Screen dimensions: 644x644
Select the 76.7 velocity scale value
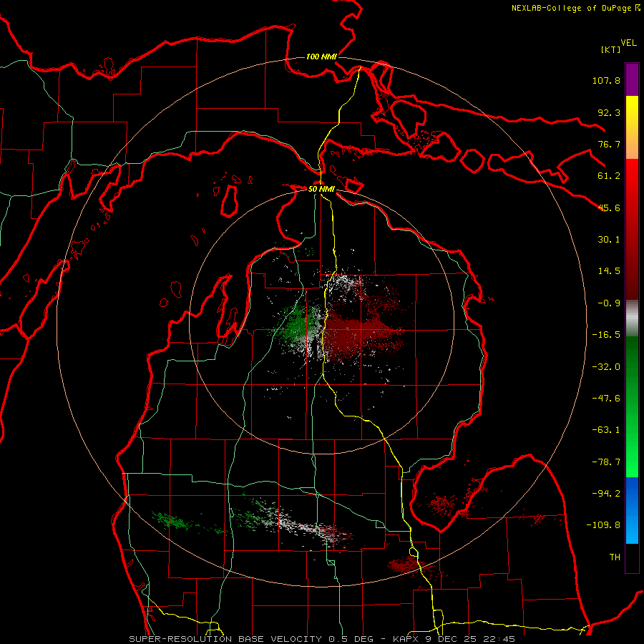click(x=609, y=144)
